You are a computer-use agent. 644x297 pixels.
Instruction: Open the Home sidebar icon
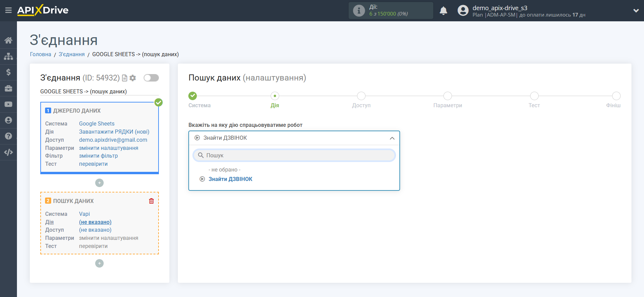pyautogui.click(x=8, y=40)
